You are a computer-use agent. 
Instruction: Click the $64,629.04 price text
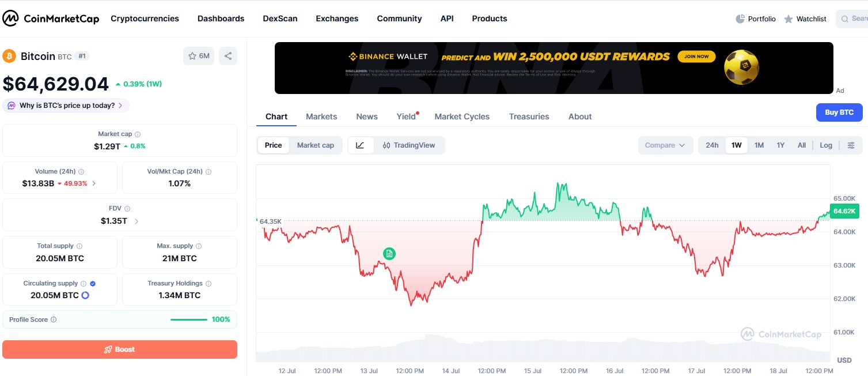(x=56, y=84)
